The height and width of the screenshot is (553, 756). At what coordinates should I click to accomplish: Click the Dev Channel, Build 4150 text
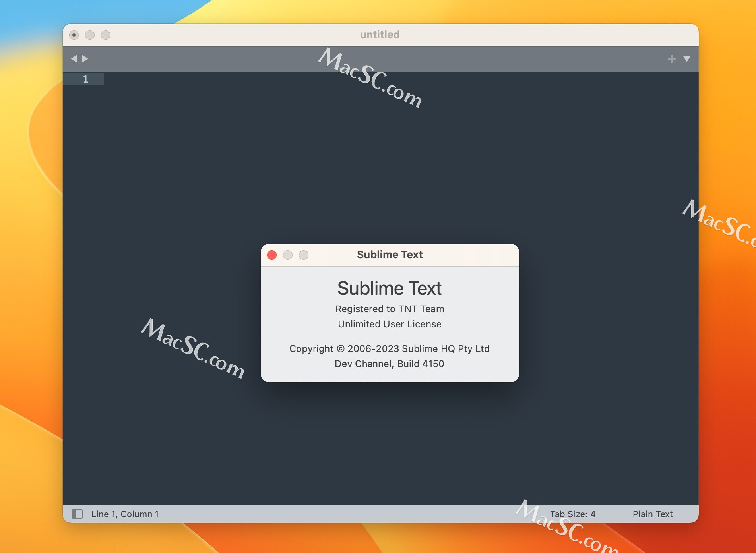tap(390, 364)
